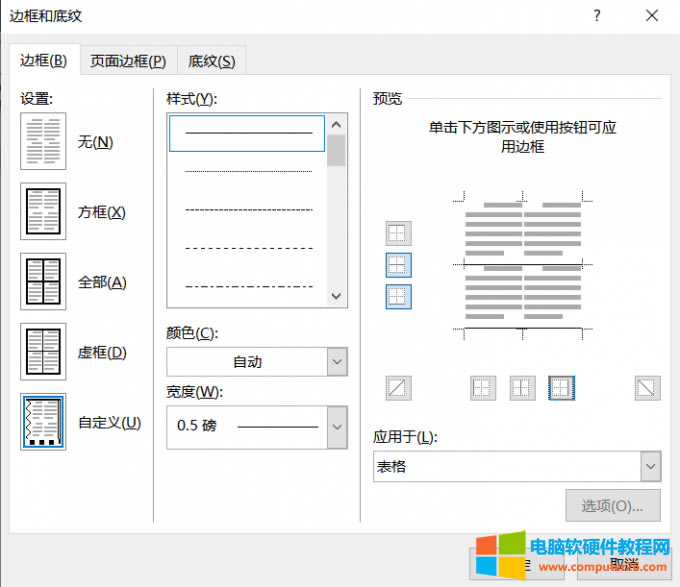Viewport: 680px width, 587px height.
Task: Open the 宽度(W) width dropdown arrow
Action: coord(337,427)
